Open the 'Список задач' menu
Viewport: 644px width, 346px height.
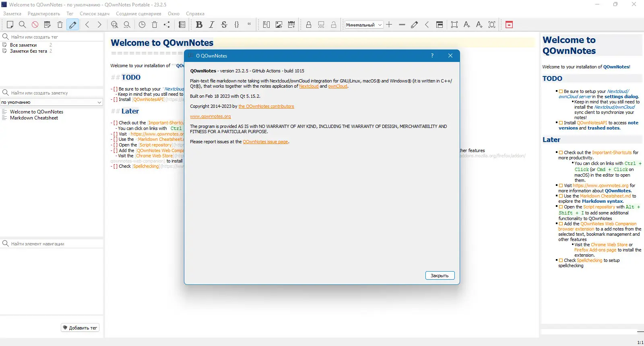(95, 14)
